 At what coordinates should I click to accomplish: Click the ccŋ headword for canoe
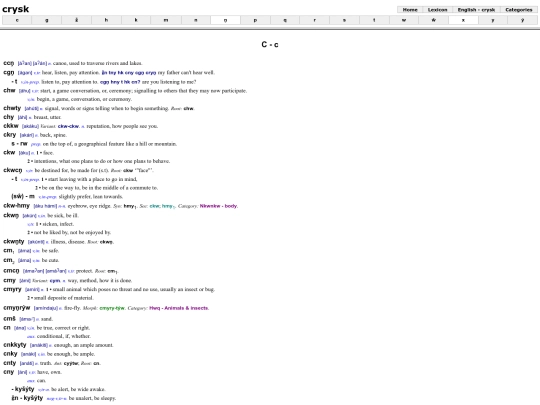(x=9, y=63)
